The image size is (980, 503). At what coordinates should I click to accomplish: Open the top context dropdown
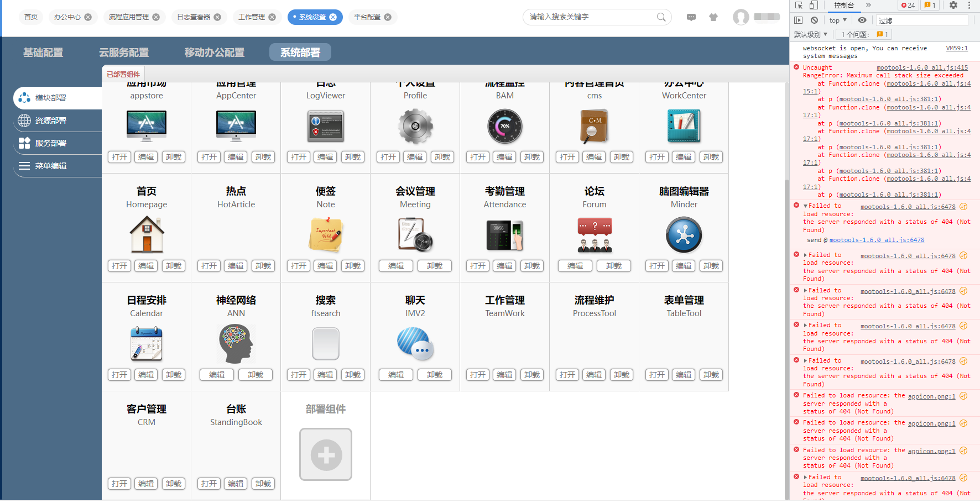(838, 20)
